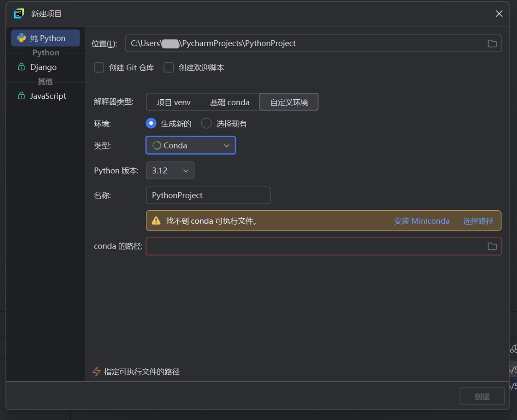Enable 创建 Git 仓库
The width and height of the screenshot is (517, 420).
99,67
